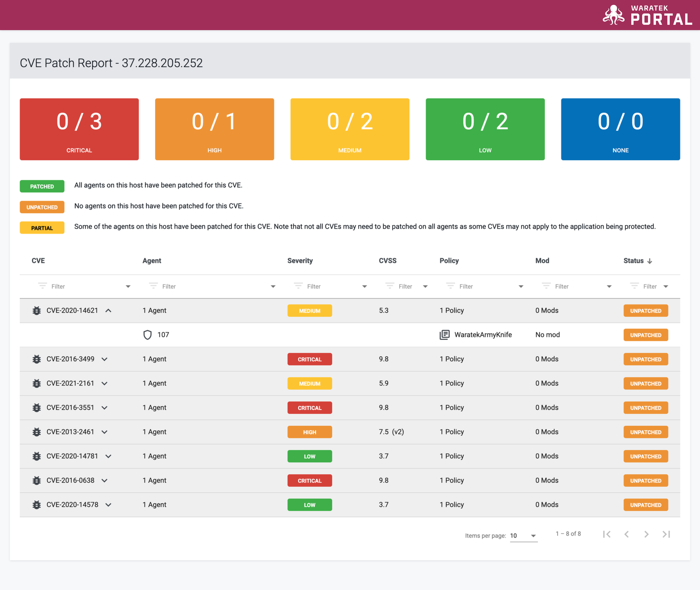Open the Severity filter dropdown arrow
This screenshot has height=590, width=700.
pyautogui.click(x=365, y=287)
